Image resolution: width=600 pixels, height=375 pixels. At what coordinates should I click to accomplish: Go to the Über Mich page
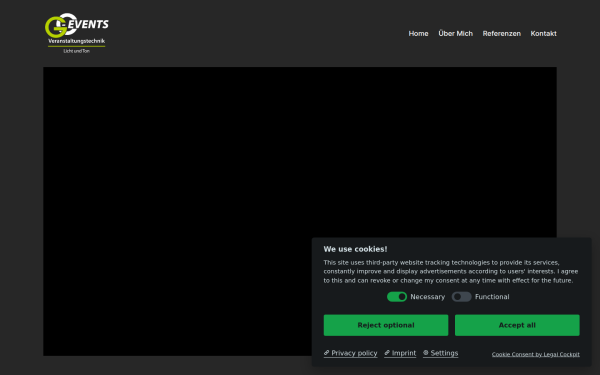pos(455,34)
